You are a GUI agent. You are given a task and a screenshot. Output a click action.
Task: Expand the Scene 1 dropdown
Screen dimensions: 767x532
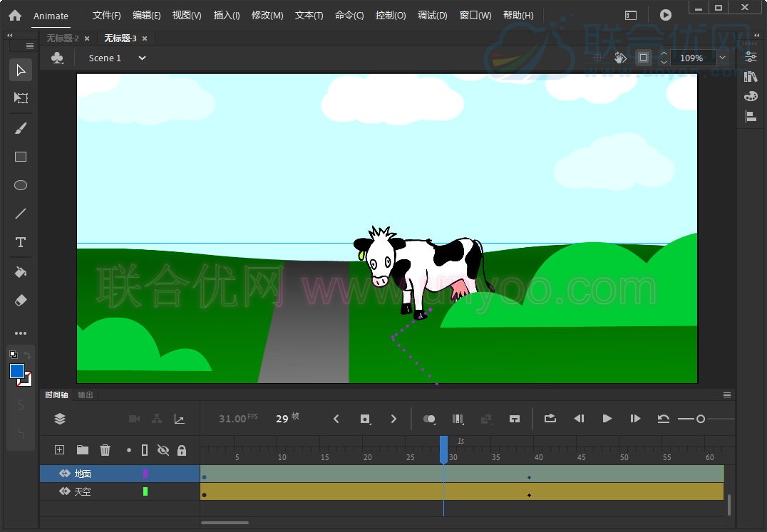[142, 58]
